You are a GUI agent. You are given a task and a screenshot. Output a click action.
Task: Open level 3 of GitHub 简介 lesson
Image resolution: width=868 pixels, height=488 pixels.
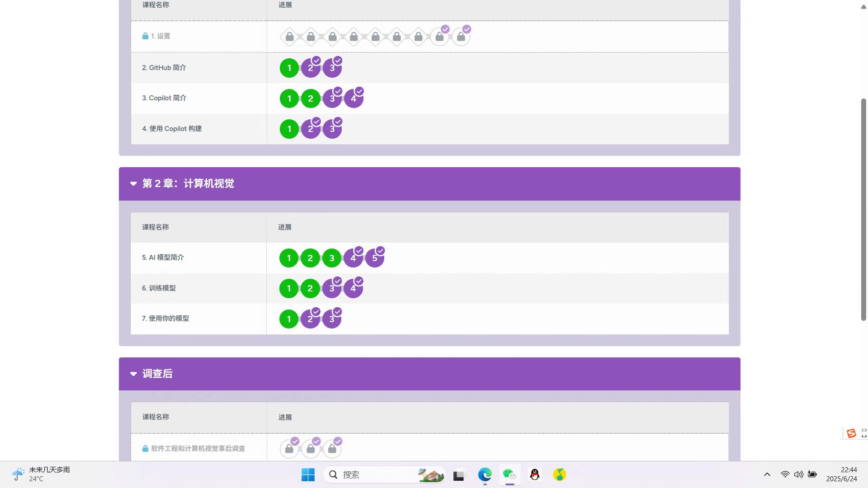[332, 68]
